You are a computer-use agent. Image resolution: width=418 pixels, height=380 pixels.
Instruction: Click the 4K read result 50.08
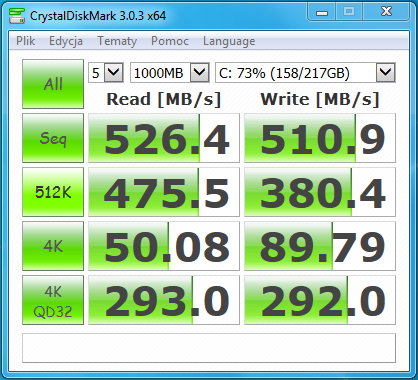164,246
